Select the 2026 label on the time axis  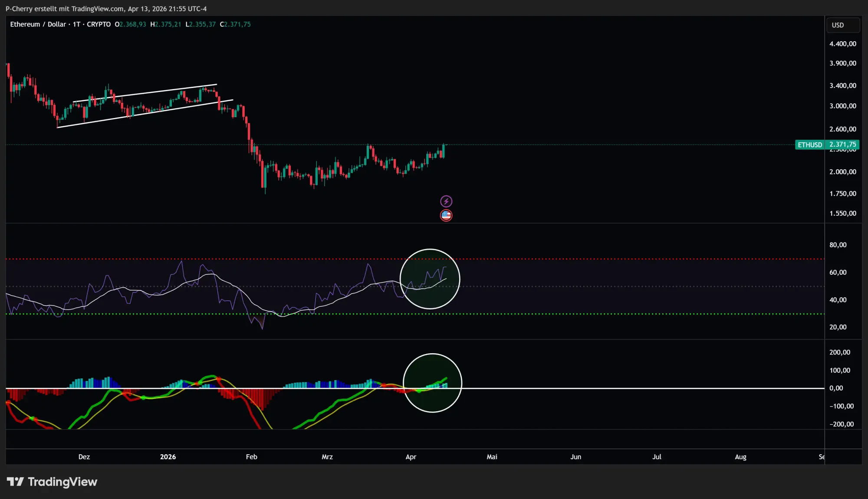point(168,457)
